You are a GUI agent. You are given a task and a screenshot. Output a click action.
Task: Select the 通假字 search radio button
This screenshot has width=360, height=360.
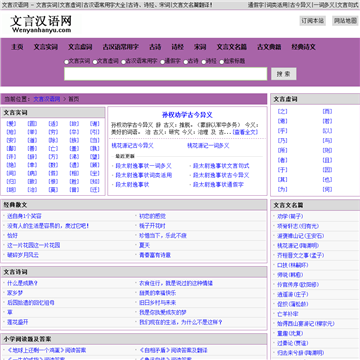[162, 62]
